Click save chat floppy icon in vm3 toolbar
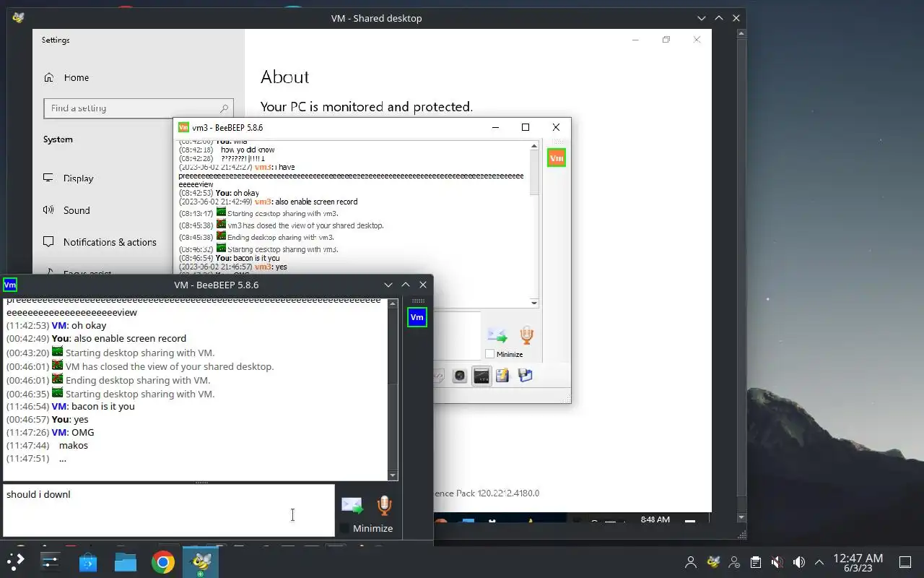 pos(525,376)
